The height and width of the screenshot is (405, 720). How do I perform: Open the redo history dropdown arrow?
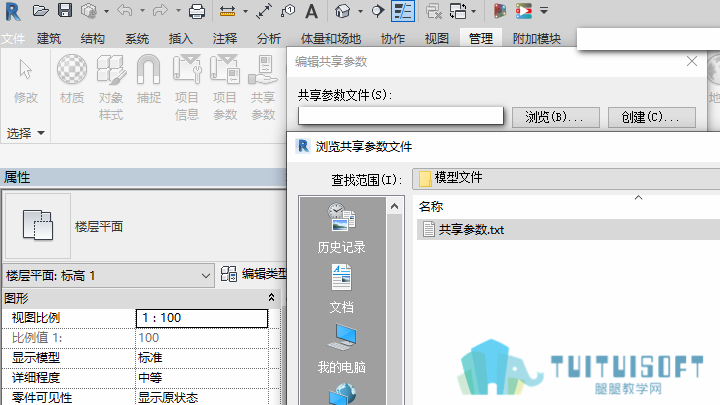178,11
